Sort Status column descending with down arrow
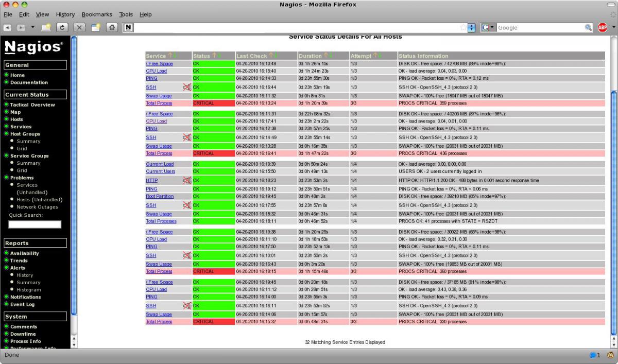 click(x=219, y=56)
